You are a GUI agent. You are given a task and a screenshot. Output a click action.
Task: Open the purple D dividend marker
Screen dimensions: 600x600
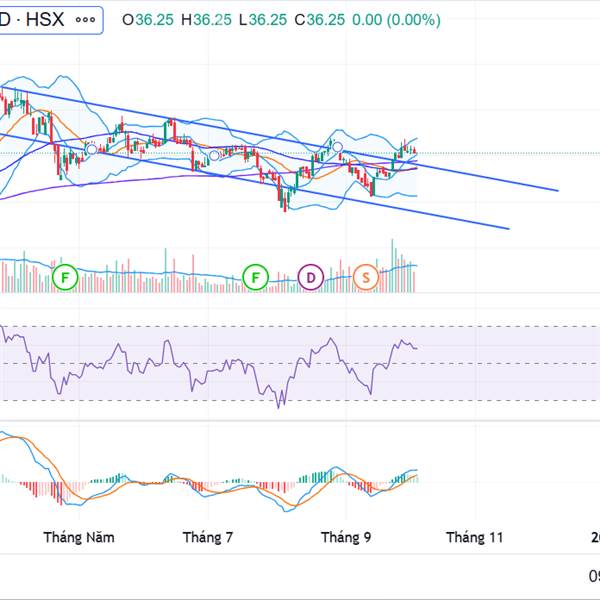[x=311, y=276]
